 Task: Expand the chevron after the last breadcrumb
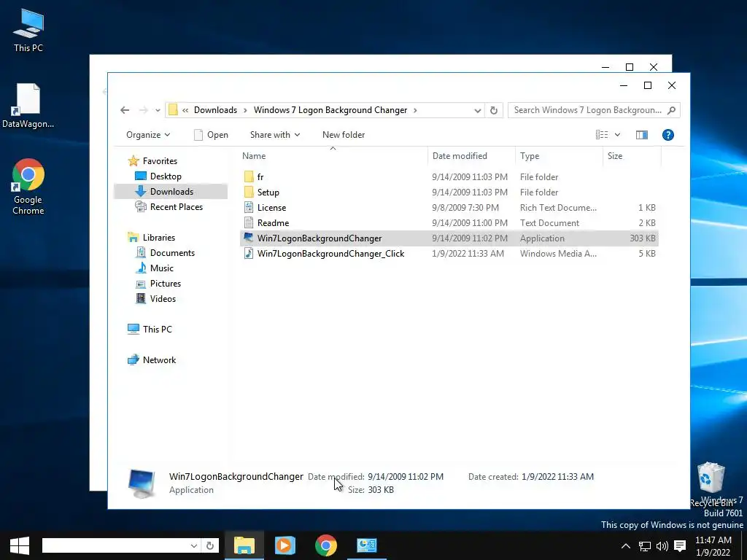click(x=415, y=111)
